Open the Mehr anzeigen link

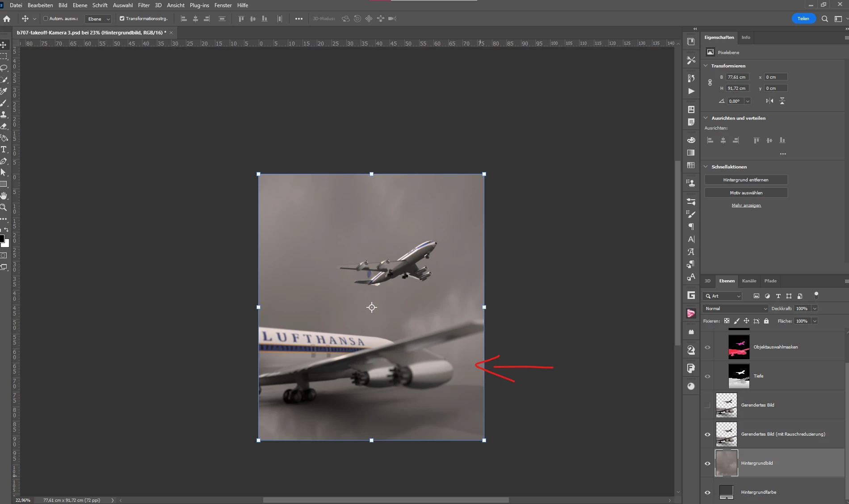click(x=746, y=205)
